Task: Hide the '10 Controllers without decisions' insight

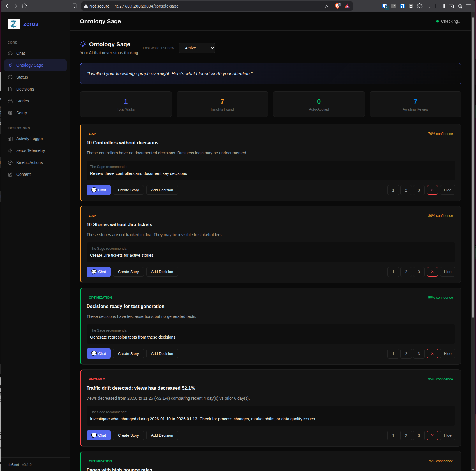Action: tap(447, 190)
